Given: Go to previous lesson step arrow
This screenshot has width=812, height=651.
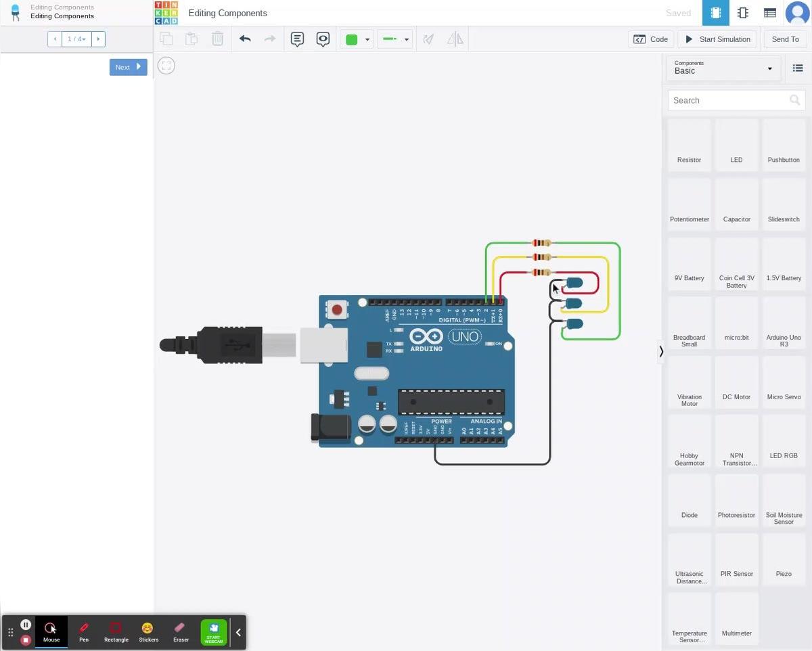Looking at the screenshot, I should coord(55,39).
